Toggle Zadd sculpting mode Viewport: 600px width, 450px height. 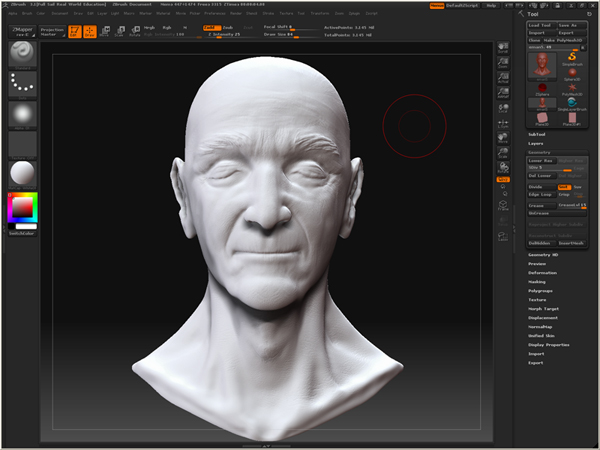point(211,27)
